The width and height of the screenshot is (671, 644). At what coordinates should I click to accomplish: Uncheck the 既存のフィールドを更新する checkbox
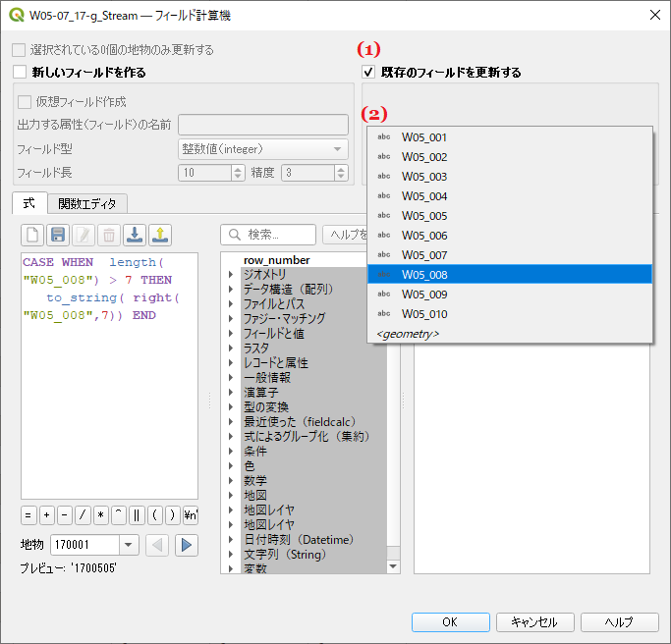tap(368, 73)
